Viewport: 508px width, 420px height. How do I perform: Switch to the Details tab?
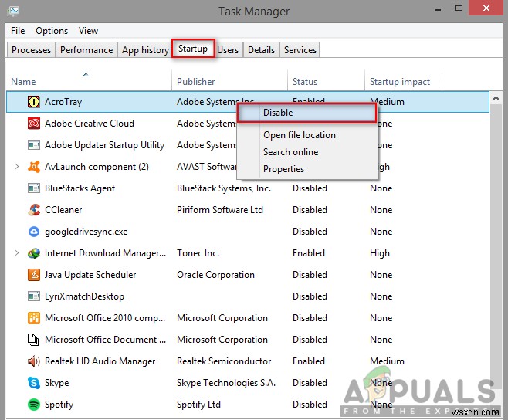click(261, 50)
